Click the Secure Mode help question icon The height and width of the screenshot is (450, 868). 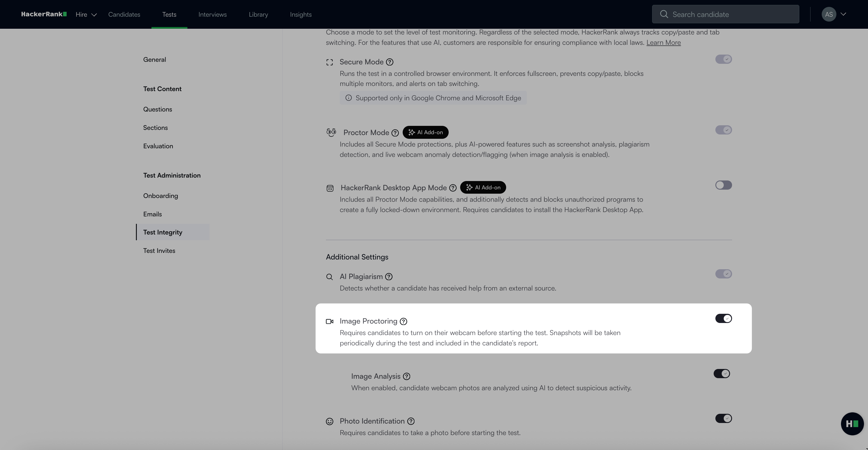(x=389, y=62)
